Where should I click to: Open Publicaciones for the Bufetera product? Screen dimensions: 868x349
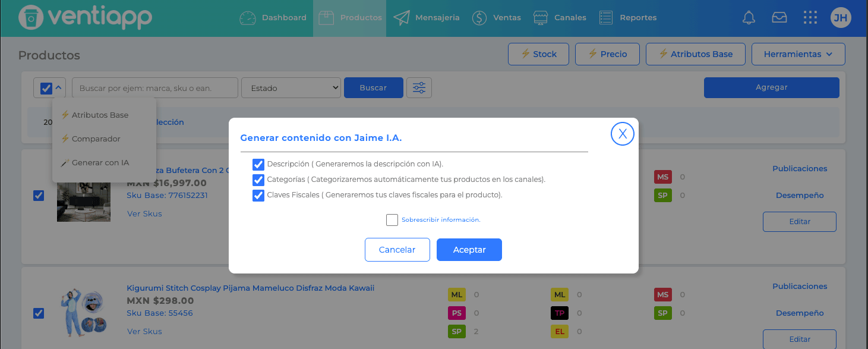[800, 169]
